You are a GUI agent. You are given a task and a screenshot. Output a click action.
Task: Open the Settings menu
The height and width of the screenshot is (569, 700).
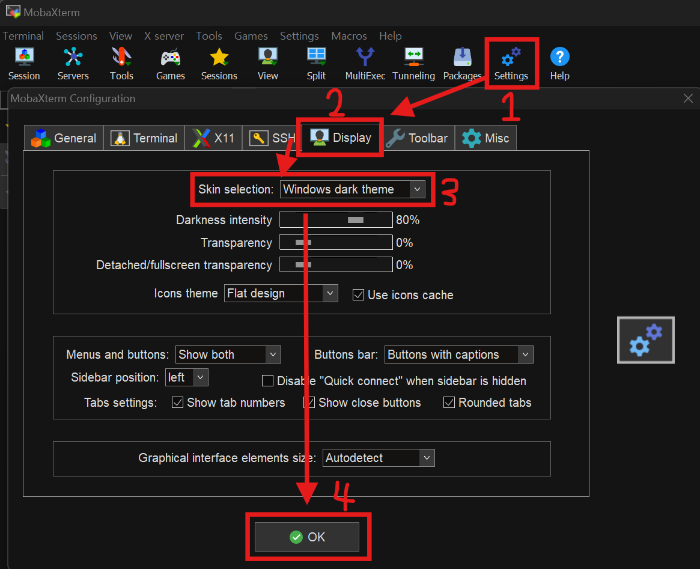pos(299,36)
